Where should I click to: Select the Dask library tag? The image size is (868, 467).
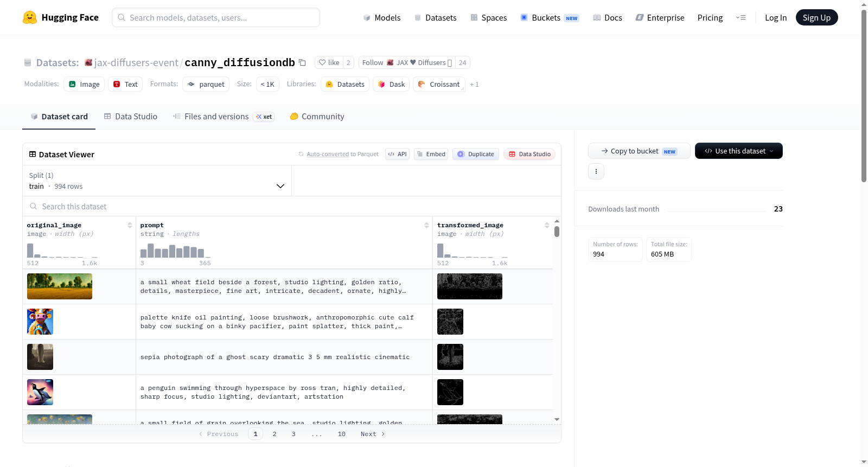[391, 84]
